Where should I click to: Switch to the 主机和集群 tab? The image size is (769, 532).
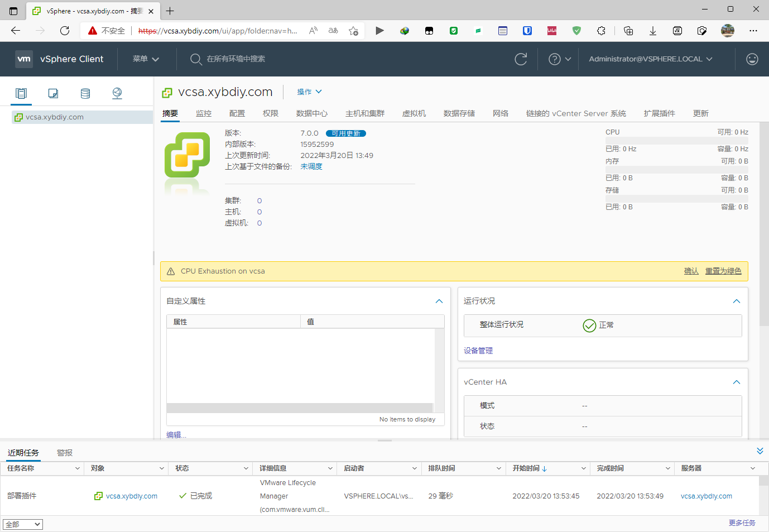tap(365, 113)
